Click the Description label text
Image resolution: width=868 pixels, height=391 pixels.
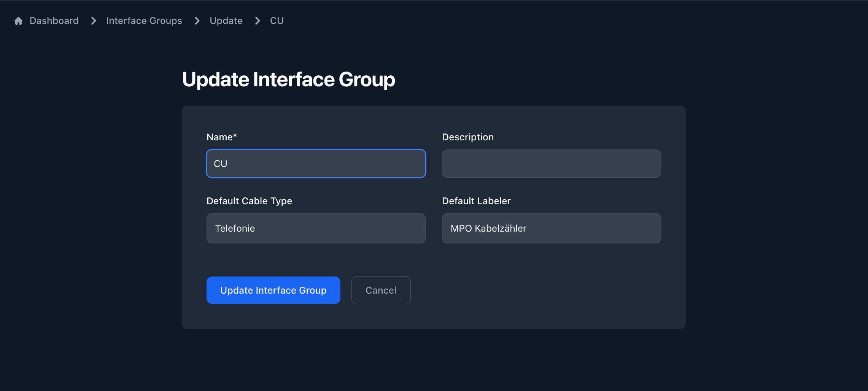pos(468,137)
